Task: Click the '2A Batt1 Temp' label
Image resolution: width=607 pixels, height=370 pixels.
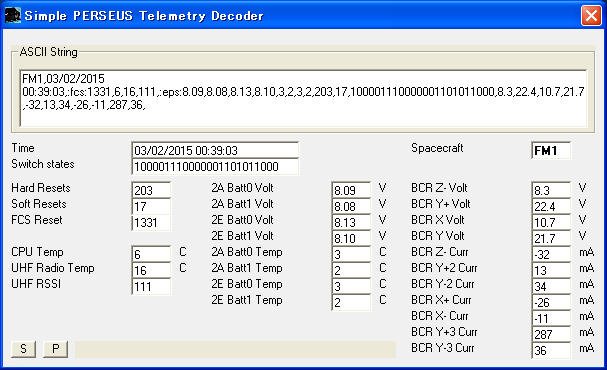Action: pos(247,268)
